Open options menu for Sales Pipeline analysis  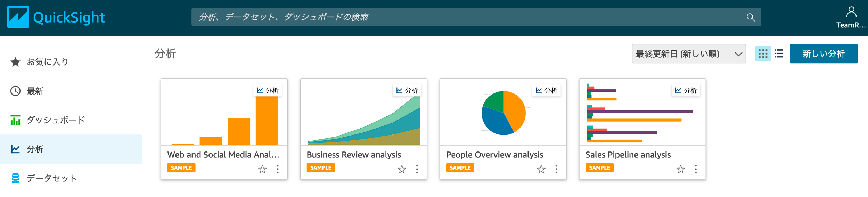(696, 169)
